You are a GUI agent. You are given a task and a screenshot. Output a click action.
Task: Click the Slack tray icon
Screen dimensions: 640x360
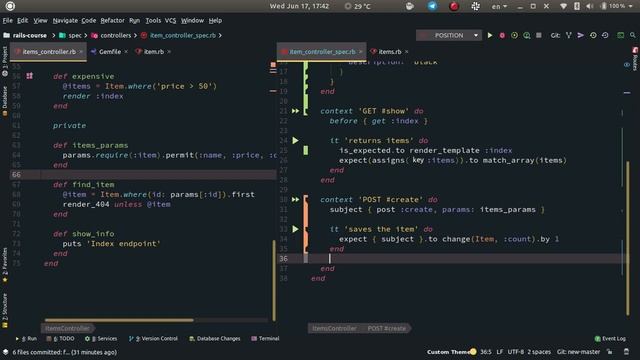point(476,6)
